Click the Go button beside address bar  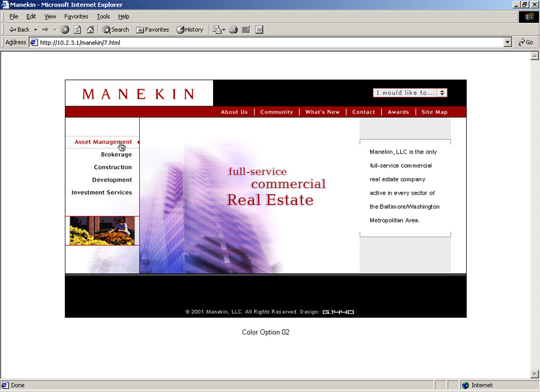click(526, 43)
